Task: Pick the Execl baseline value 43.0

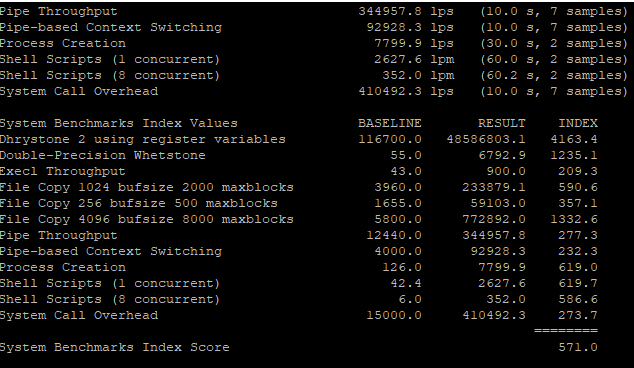Action: click(406, 171)
